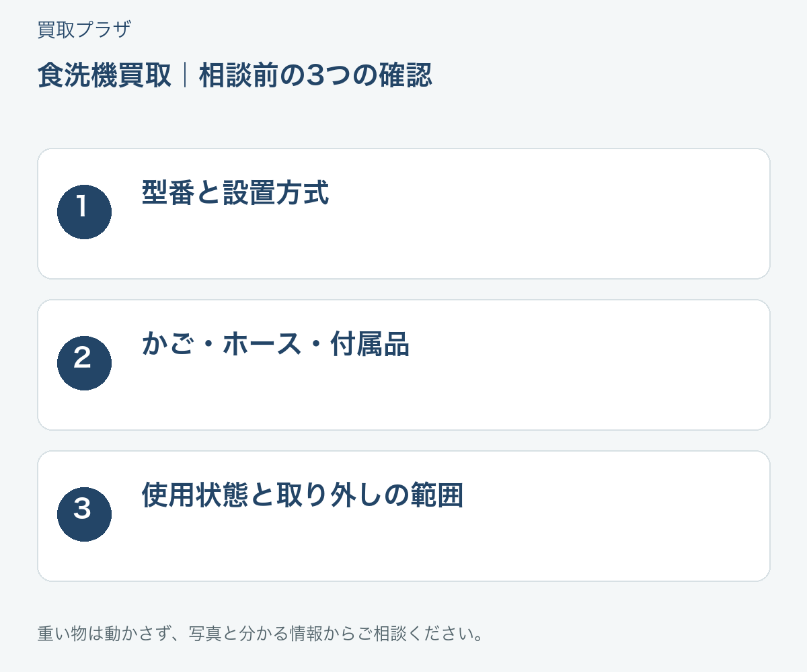This screenshot has width=807, height=672.
Task: Click the 食洗機買取 part of the heading
Action: (104, 76)
